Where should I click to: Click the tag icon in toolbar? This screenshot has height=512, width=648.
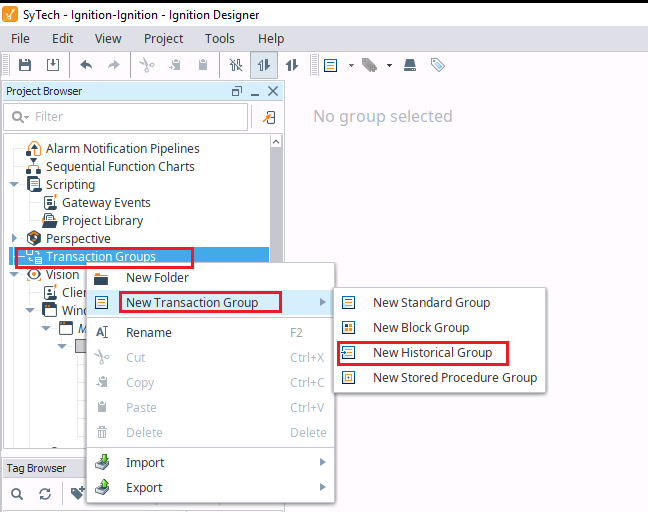[x=437, y=65]
